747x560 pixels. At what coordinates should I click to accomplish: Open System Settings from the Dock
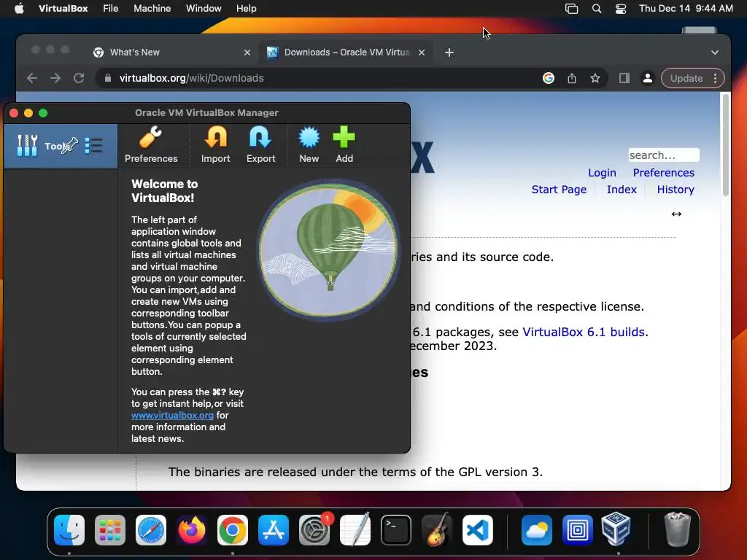click(314, 530)
